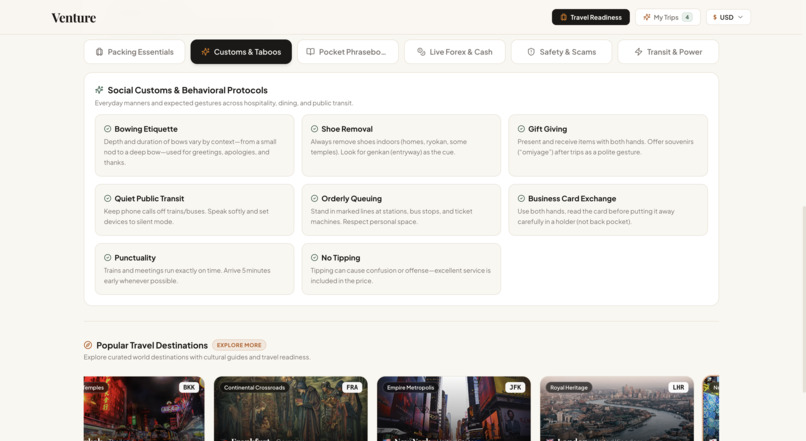Select the Customs & Taboos tab
Viewport: 806px width, 441px height.
[x=241, y=52]
